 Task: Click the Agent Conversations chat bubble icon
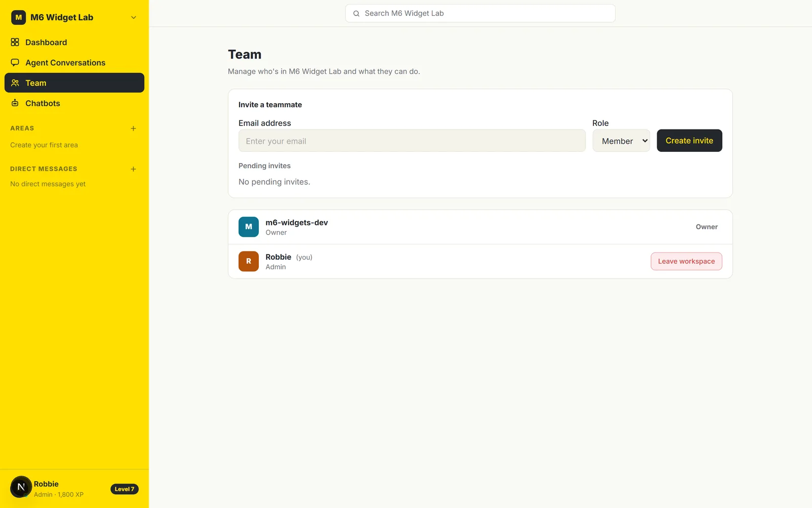pyautogui.click(x=15, y=62)
